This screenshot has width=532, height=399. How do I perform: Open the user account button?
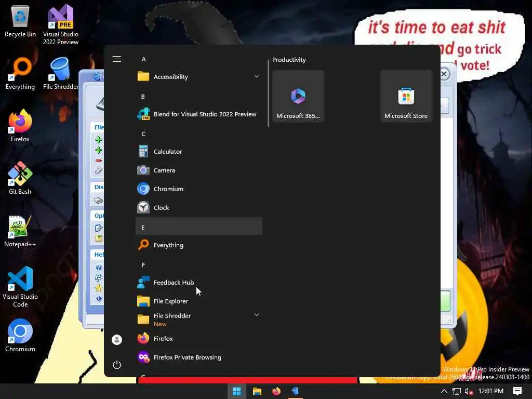pyautogui.click(x=117, y=340)
